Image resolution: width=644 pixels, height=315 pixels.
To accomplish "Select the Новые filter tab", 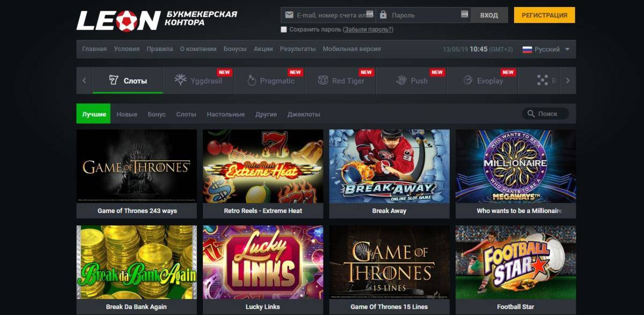I will tap(127, 114).
